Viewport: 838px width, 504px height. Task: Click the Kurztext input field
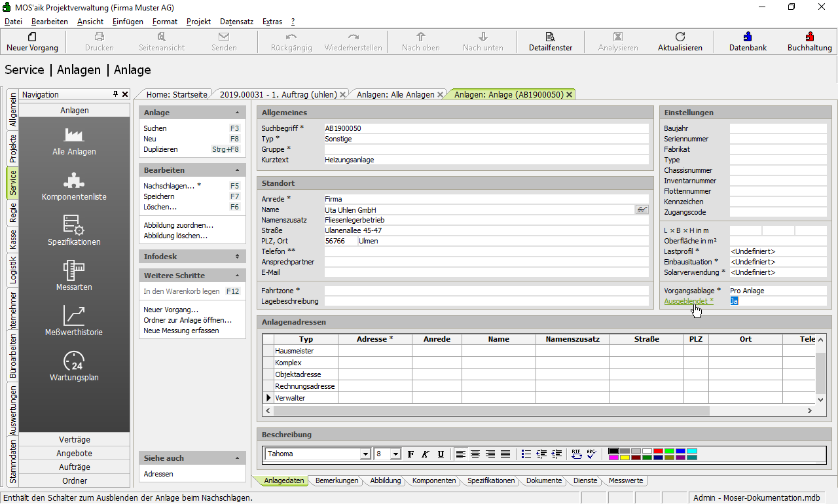click(x=486, y=160)
